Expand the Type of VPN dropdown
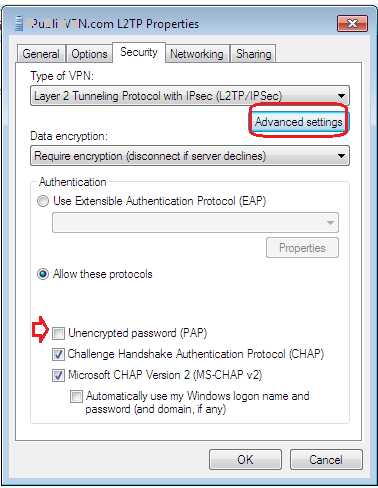Image resolution: width=378 pixels, height=488 pixels. coord(190,96)
